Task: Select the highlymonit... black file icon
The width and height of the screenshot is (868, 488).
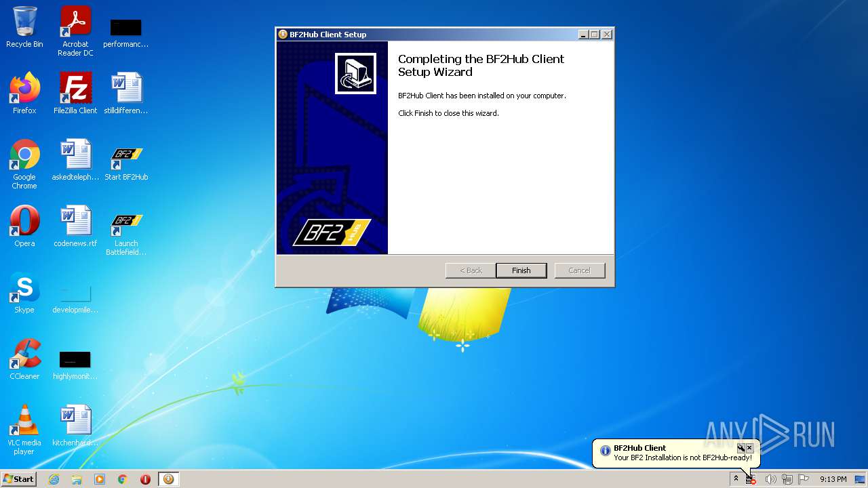Action: click(x=75, y=365)
